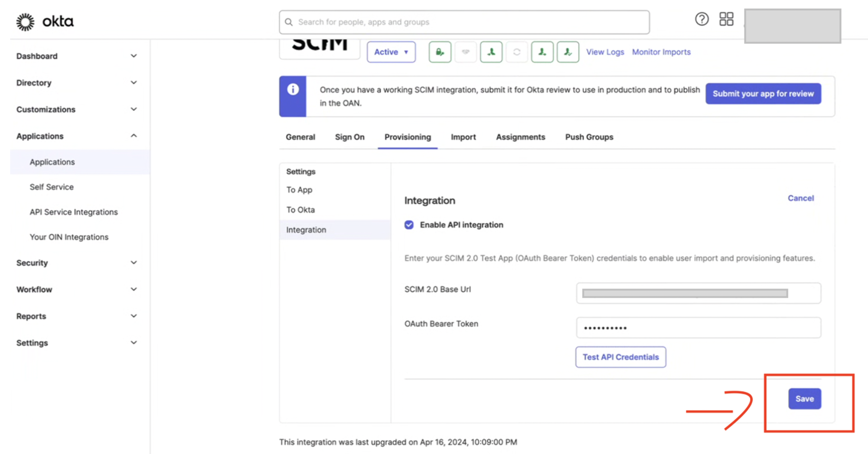This screenshot has width=868, height=454.
Task: Click the first green provisioning user icon
Action: pyautogui.click(x=491, y=52)
